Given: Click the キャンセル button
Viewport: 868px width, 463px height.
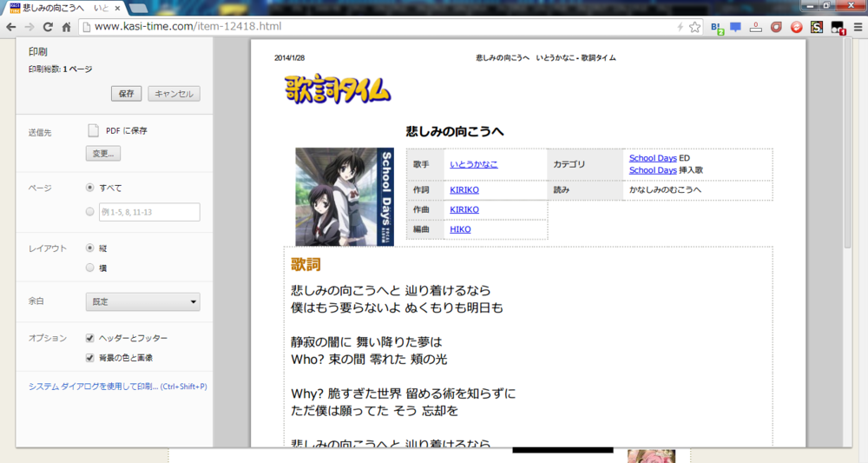Looking at the screenshot, I should (174, 94).
